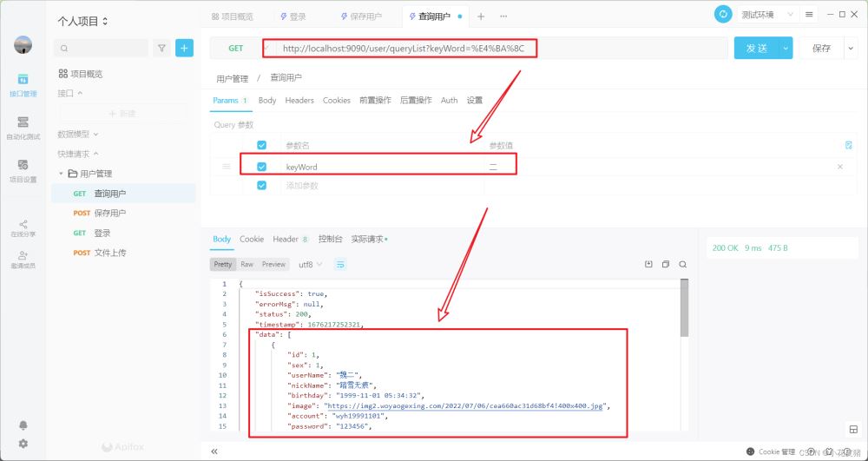868x461 pixels.
Task: Click the download response icon
Action: click(x=648, y=265)
